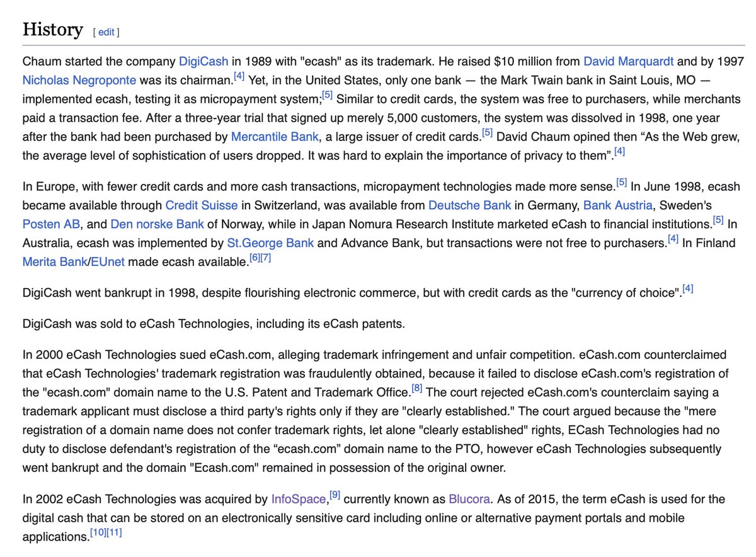
Task: Open citation 4 after "privacy to them"
Action: [x=619, y=151]
